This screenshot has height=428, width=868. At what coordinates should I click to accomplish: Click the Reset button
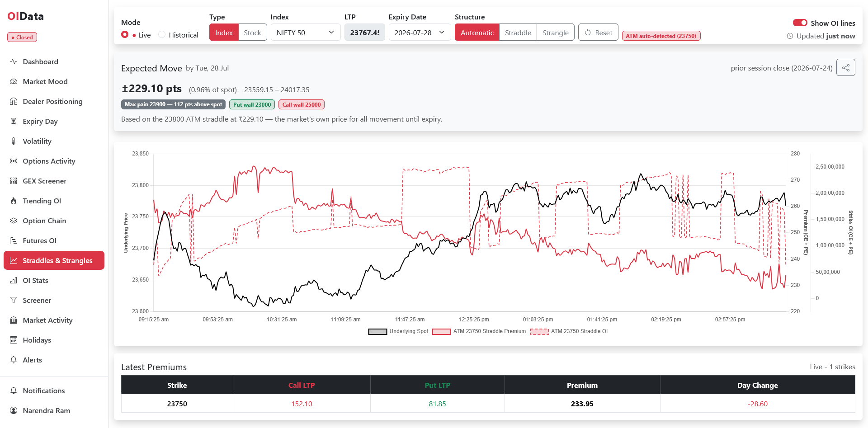[598, 33]
